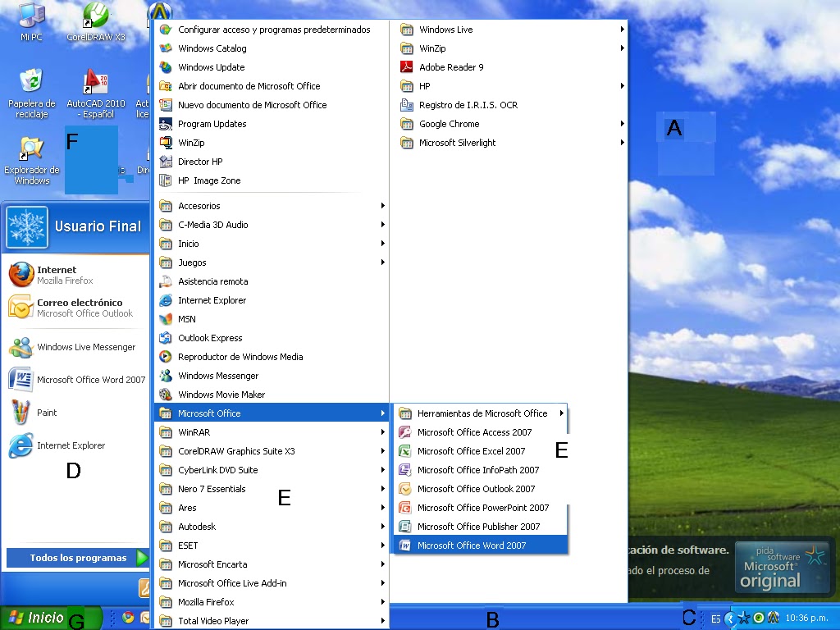
Task: Launch Microsoft Office Excel 2007
Action: pos(481,451)
